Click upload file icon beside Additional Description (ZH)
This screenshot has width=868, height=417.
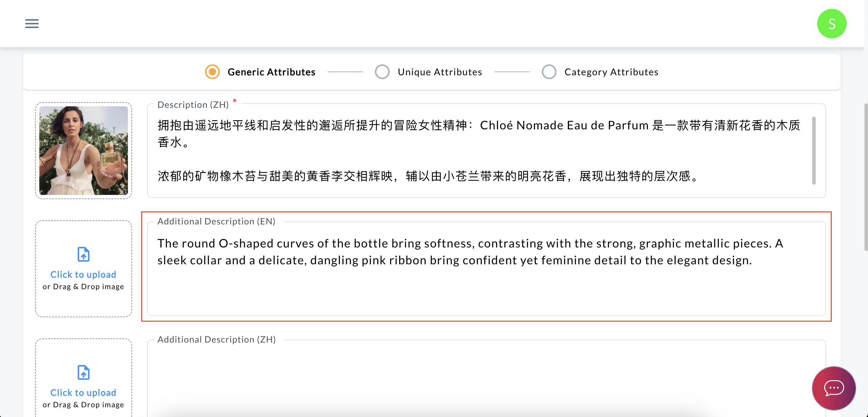(83, 372)
